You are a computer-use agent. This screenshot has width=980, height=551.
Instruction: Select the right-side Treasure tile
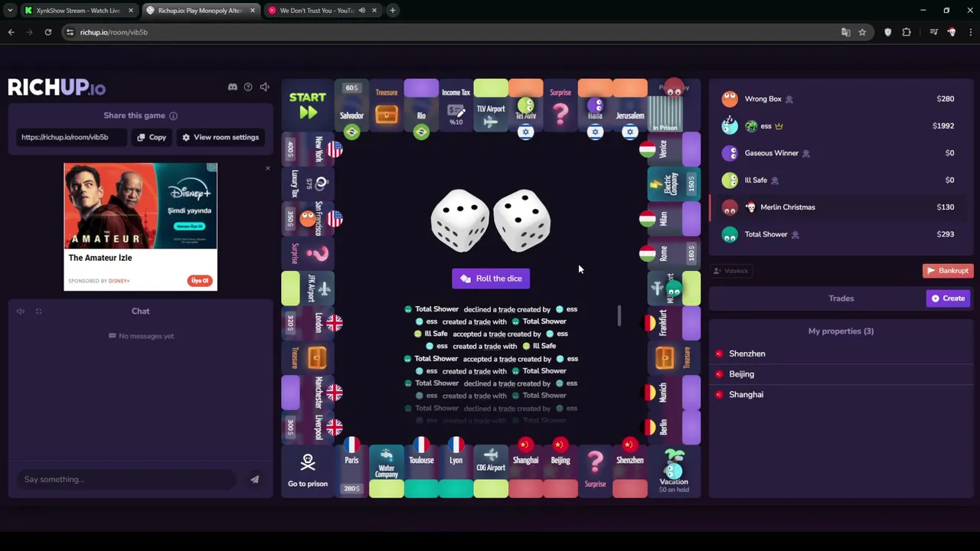(674, 357)
